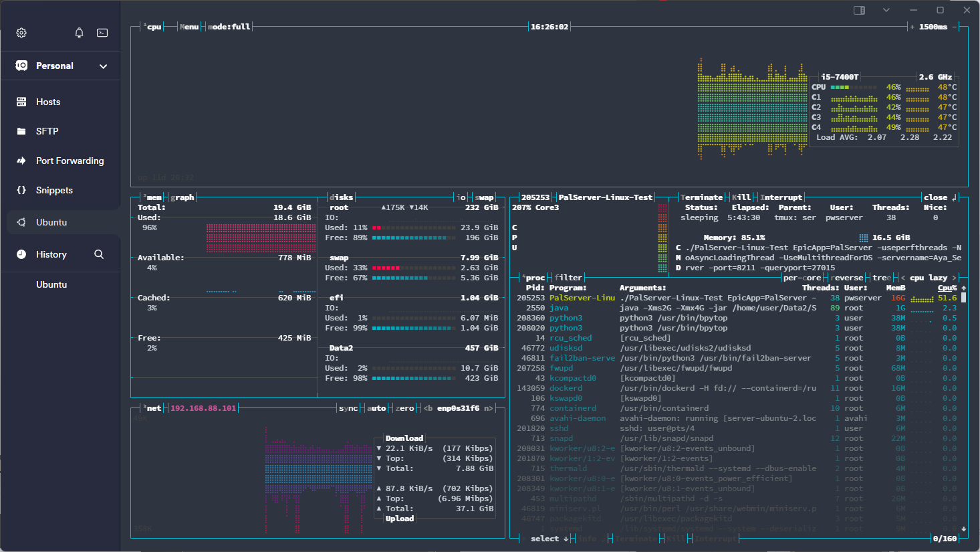Screen dimensions: 980x552
Task: Click the search icon beside History
Action: 99,254
